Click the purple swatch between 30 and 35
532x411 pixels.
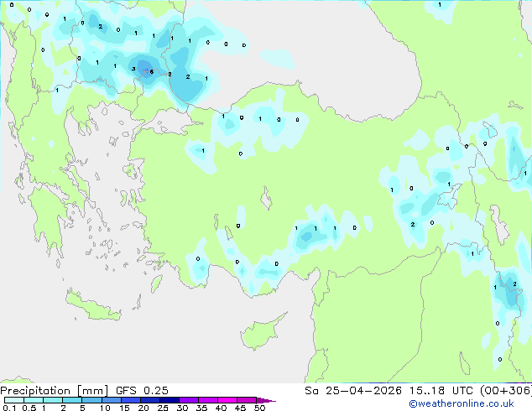188,400
